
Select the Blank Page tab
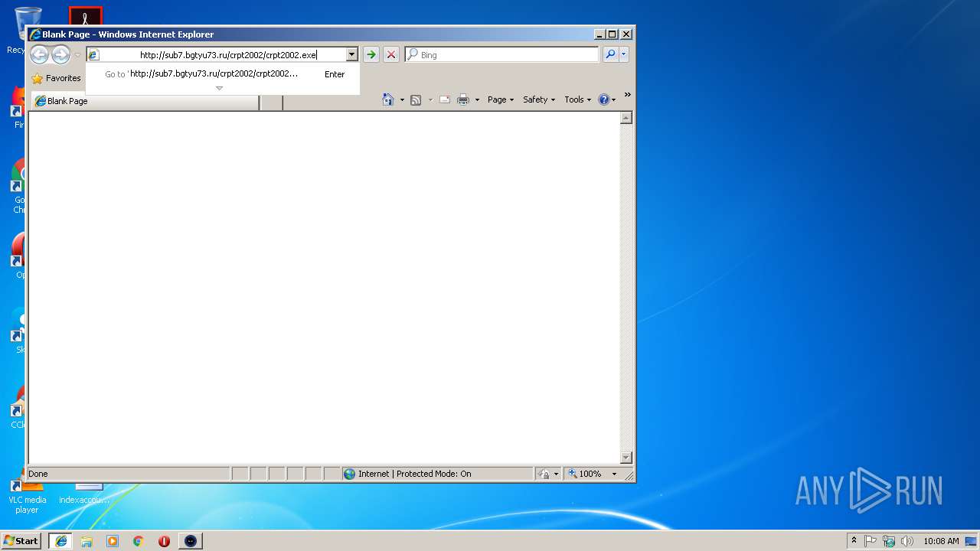tap(145, 101)
